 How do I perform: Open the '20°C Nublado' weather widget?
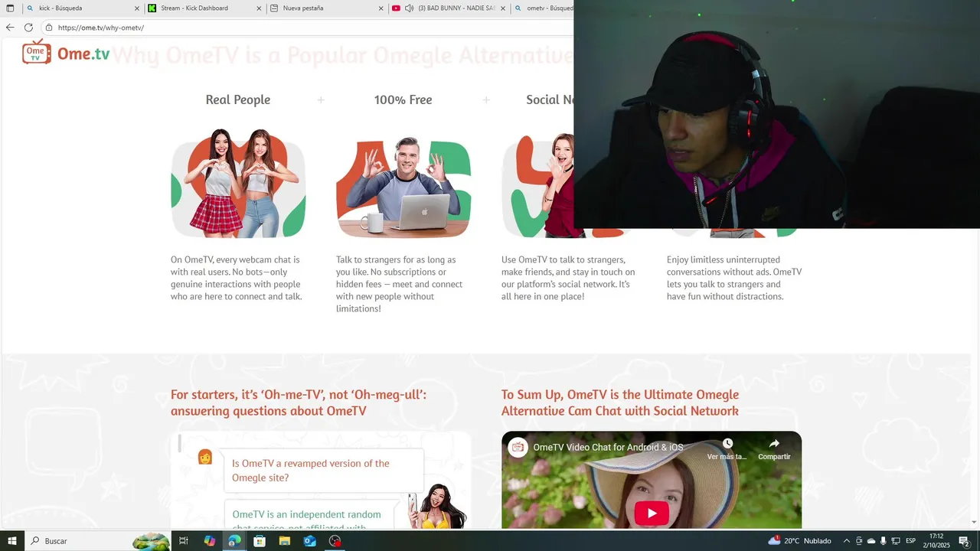coord(799,541)
